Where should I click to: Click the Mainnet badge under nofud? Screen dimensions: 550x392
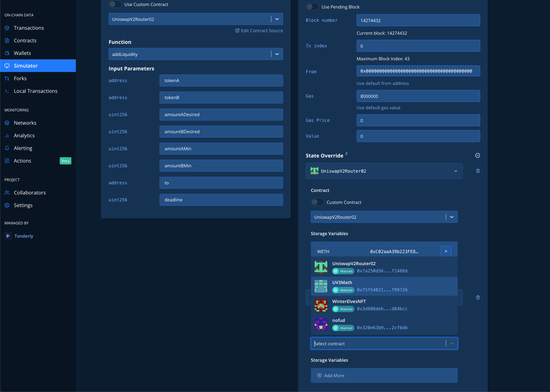click(343, 328)
